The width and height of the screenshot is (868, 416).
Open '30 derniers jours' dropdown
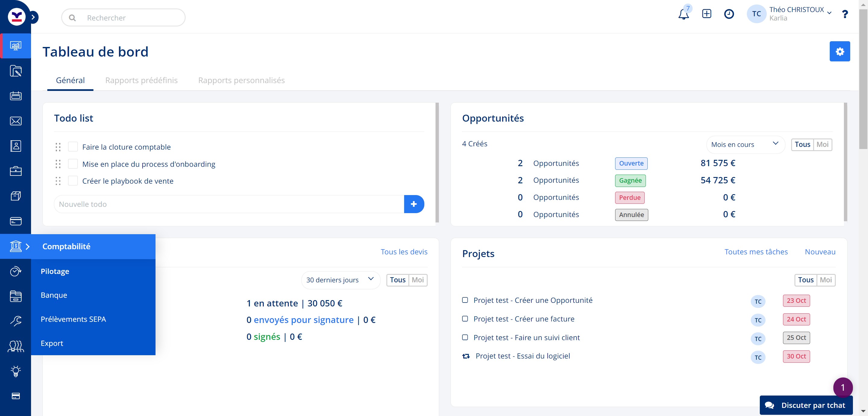340,280
